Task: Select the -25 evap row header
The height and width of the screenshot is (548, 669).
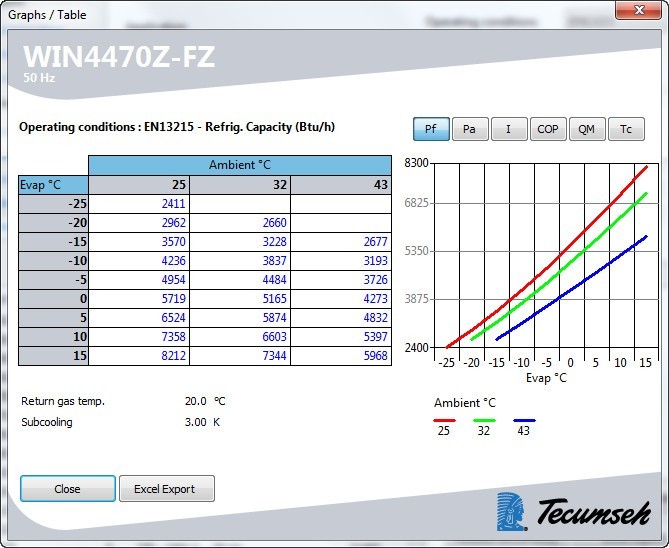Action: coord(53,204)
